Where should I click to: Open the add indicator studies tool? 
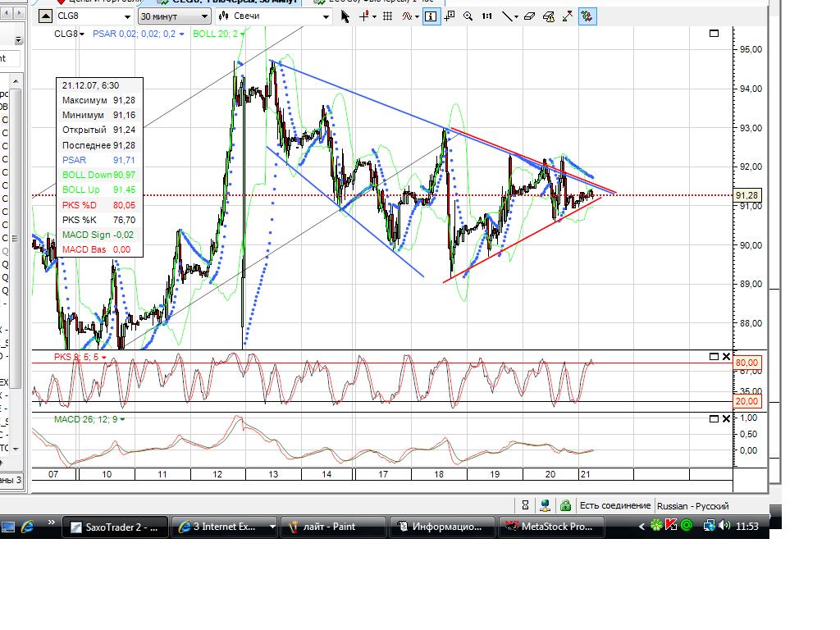coord(407,16)
